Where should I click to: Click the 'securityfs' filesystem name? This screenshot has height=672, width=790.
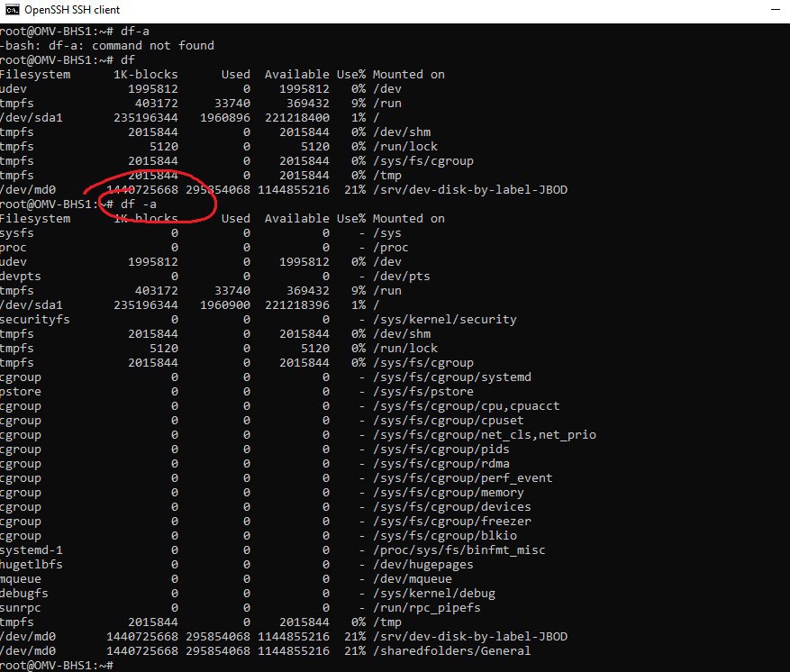click(35, 320)
